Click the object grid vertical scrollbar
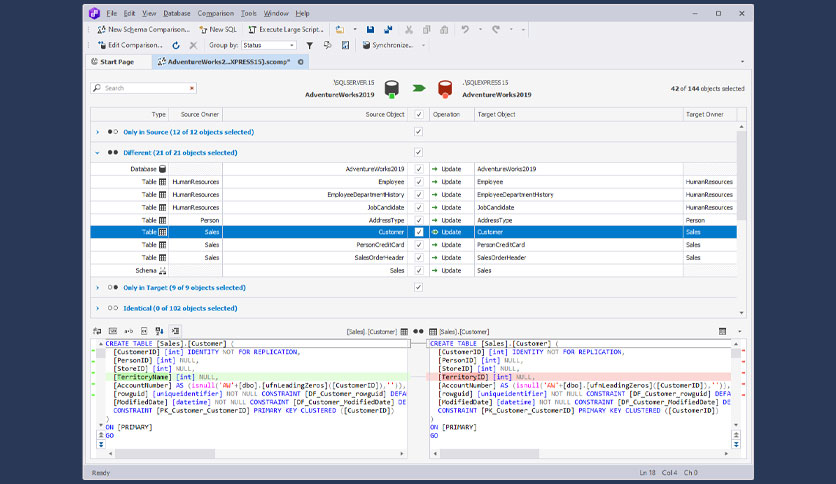This screenshot has height=484, width=836. tap(741, 219)
